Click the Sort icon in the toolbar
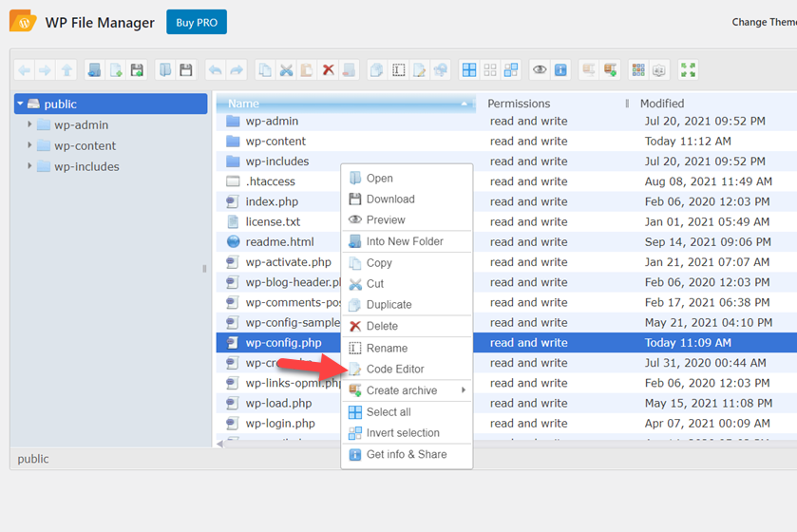 659,70
